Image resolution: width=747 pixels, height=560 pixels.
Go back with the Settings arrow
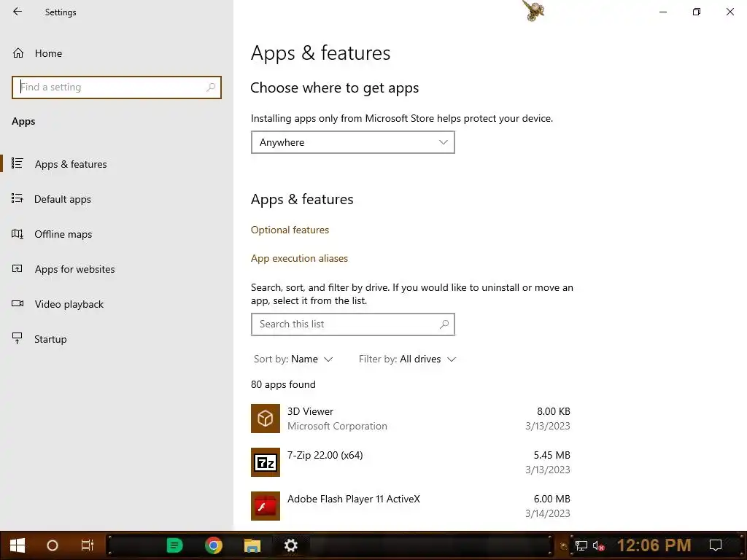coord(18,12)
